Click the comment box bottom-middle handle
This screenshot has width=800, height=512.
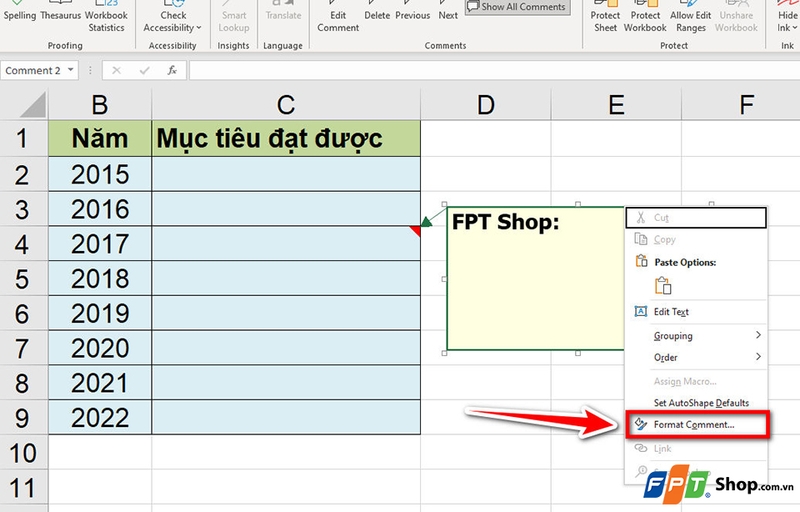[x=578, y=353]
